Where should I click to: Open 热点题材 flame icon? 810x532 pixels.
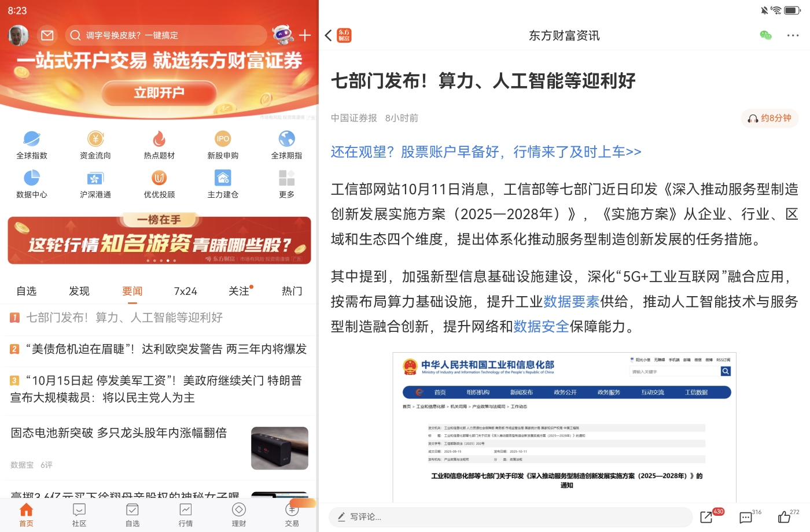[x=159, y=139]
